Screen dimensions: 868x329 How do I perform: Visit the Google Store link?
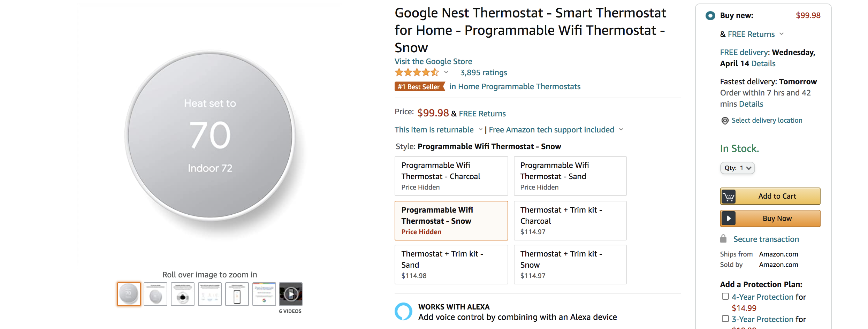click(x=433, y=61)
